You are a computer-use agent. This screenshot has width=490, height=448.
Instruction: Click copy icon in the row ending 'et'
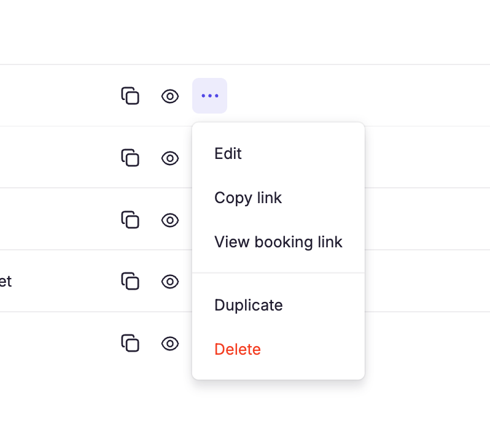pos(130,281)
